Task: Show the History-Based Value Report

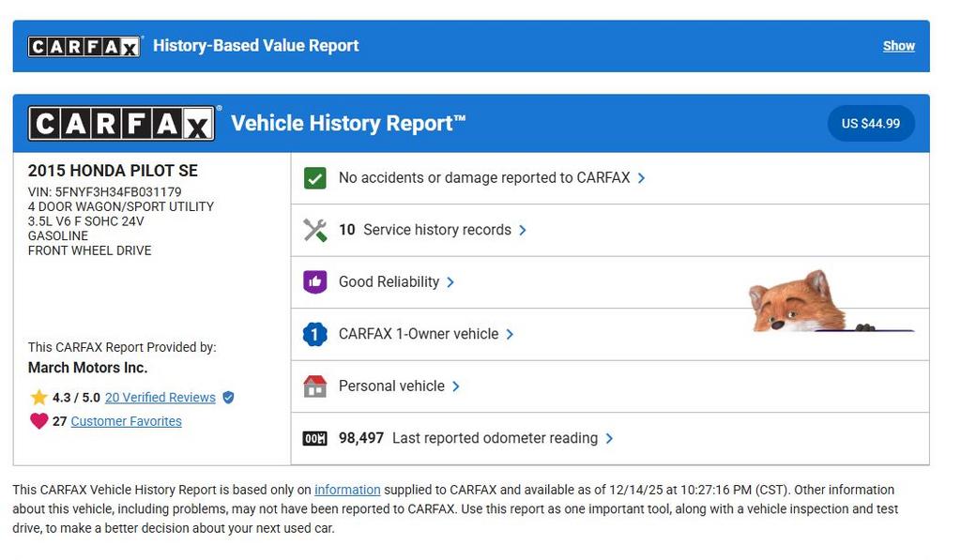Action: click(x=898, y=46)
